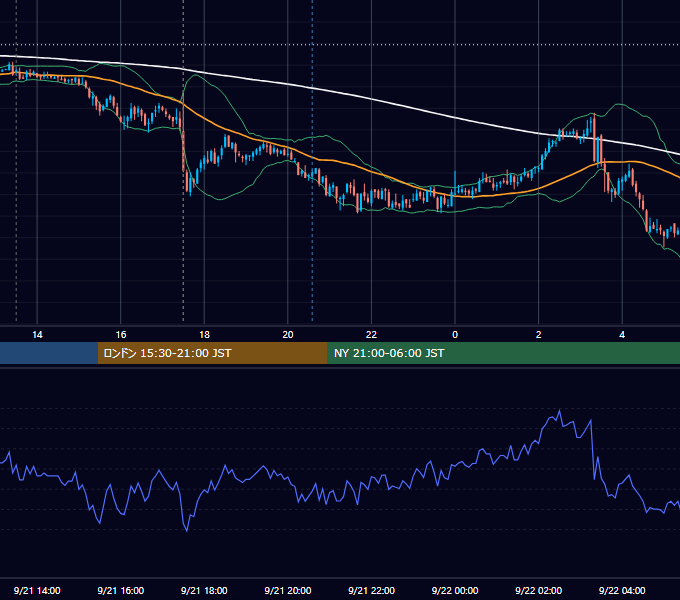This screenshot has height=600, width=680.
Task: Click the NY 21:00-06:00 JST session bar
Action: coord(503,353)
